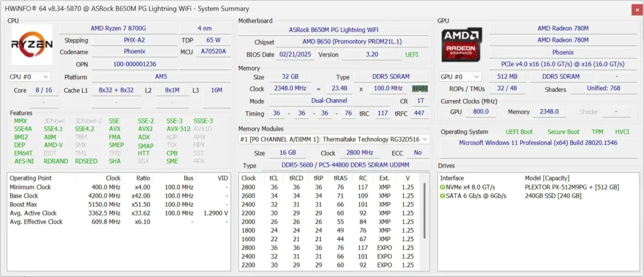Click the AMD Ryzen 7 8700G name field
Viewport: 644px width, 277px height.
[x=118, y=28]
